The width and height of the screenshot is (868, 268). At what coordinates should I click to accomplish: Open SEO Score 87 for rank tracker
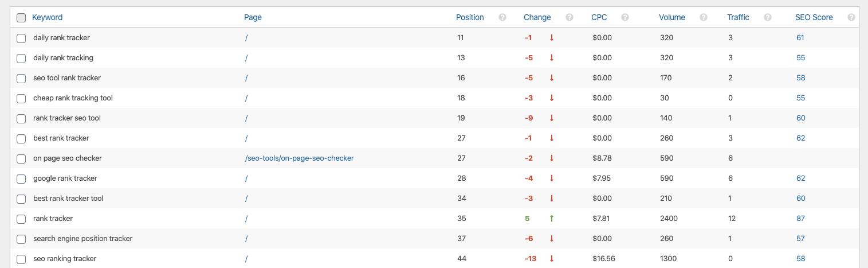pos(800,219)
